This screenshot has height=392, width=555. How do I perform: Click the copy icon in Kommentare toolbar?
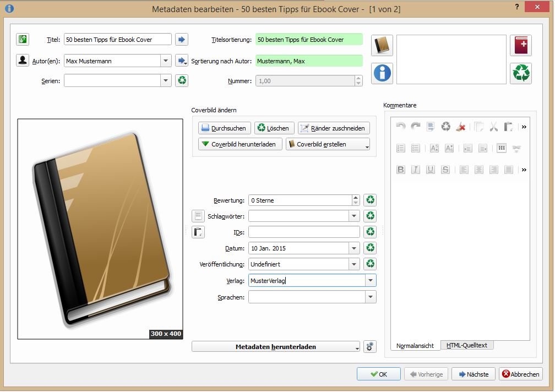(x=479, y=127)
